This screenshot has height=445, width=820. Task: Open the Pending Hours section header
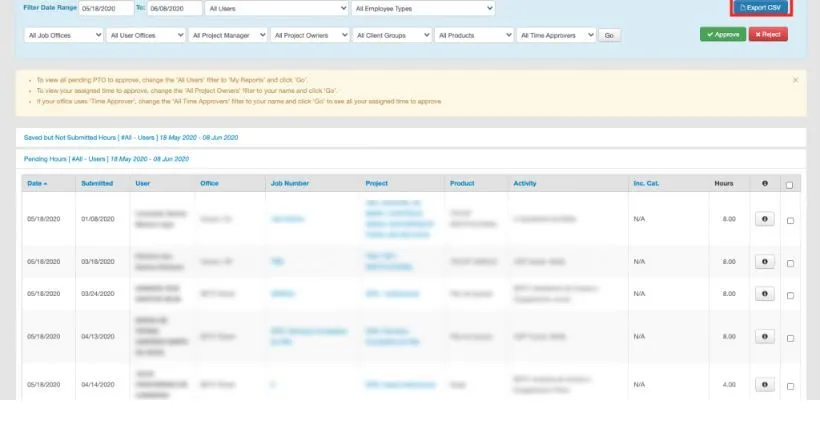(x=106, y=159)
